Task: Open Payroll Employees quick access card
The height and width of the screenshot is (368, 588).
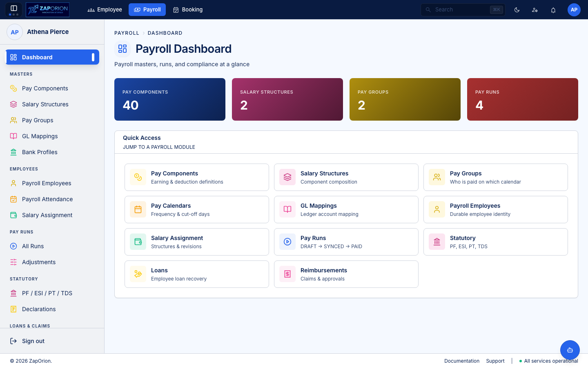Action: point(496,209)
